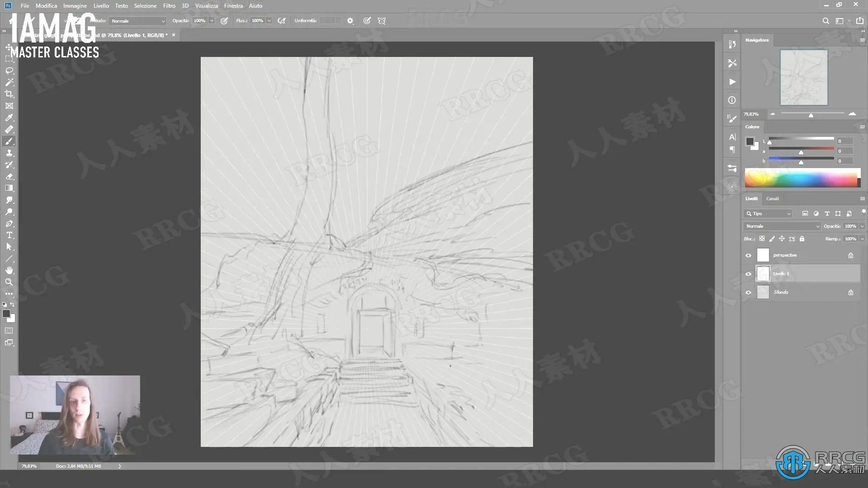This screenshot has height=488, width=868.
Task: Close the open document tab
Action: pos(174,35)
